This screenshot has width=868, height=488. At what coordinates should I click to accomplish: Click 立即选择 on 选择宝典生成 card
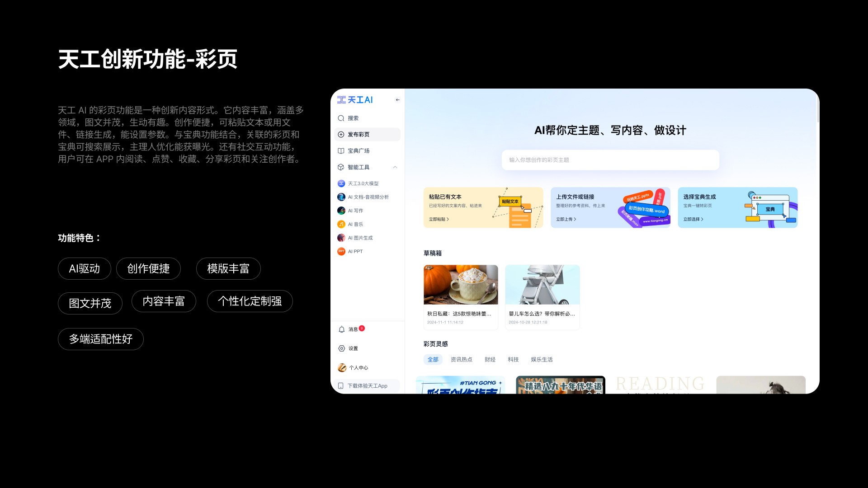click(x=693, y=219)
